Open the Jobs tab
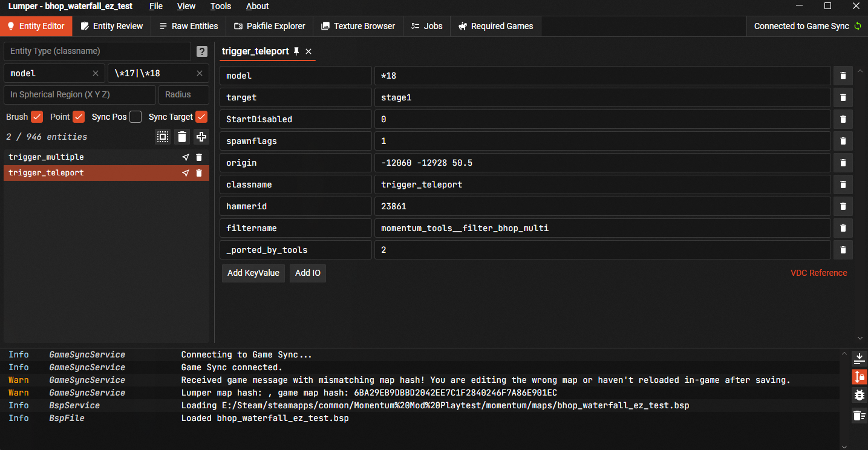The height and width of the screenshot is (450, 868). click(x=426, y=26)
